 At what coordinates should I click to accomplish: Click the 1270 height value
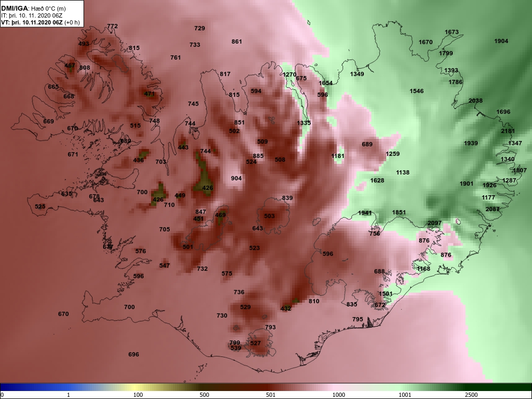tap(289, 74)
